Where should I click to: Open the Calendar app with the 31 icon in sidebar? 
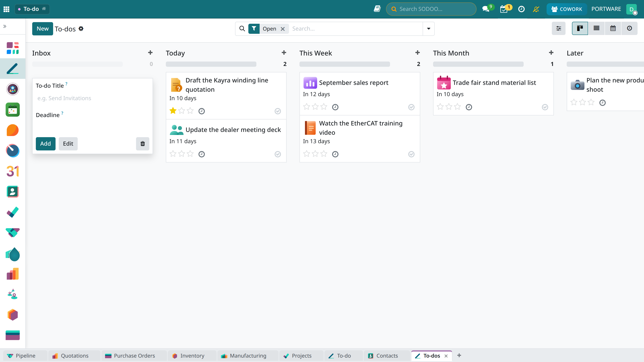(x=12, y=171)
